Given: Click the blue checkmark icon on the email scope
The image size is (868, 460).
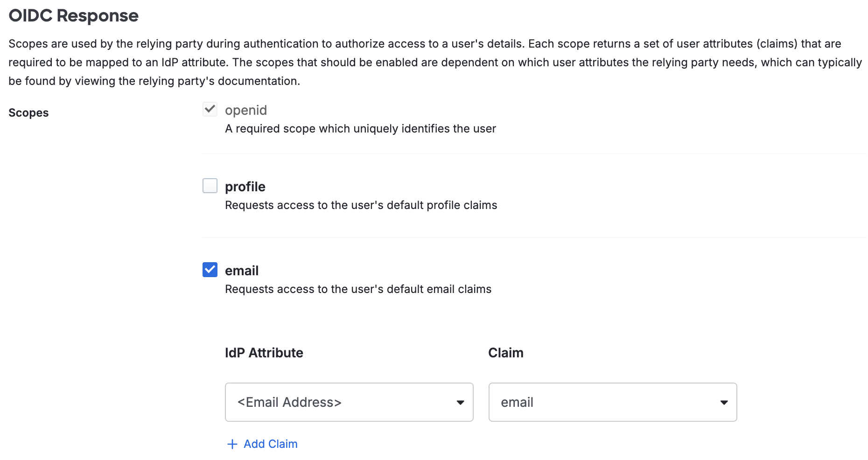Looking at the screenshot, I should 210,270.
